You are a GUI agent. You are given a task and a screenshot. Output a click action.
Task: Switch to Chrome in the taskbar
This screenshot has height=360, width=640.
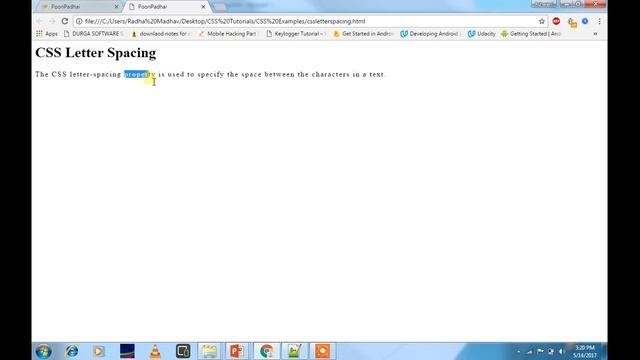click(267, 351)
